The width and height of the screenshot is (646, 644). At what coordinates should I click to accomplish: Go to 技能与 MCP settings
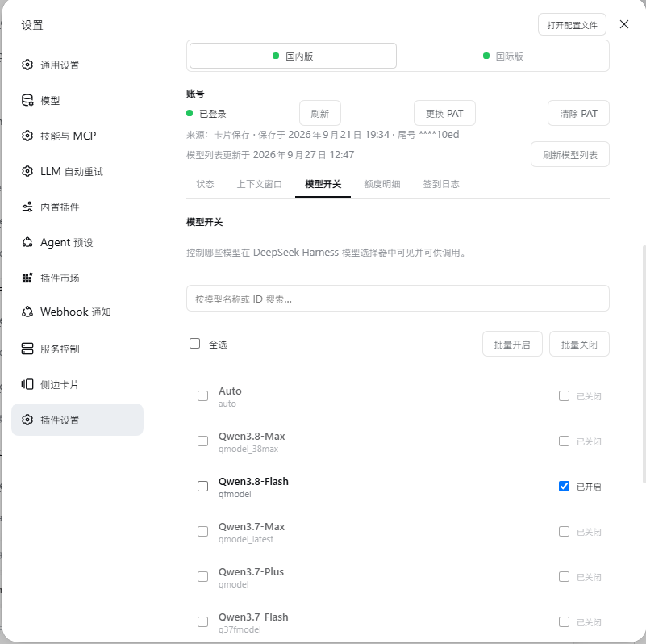point(77,136)
